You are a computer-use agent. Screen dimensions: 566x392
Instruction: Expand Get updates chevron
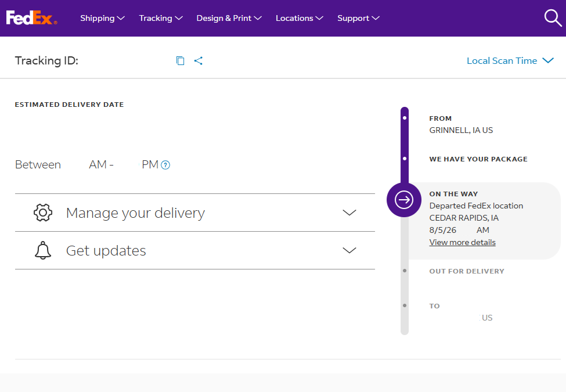pyautogui.click(x=349, y=250)
